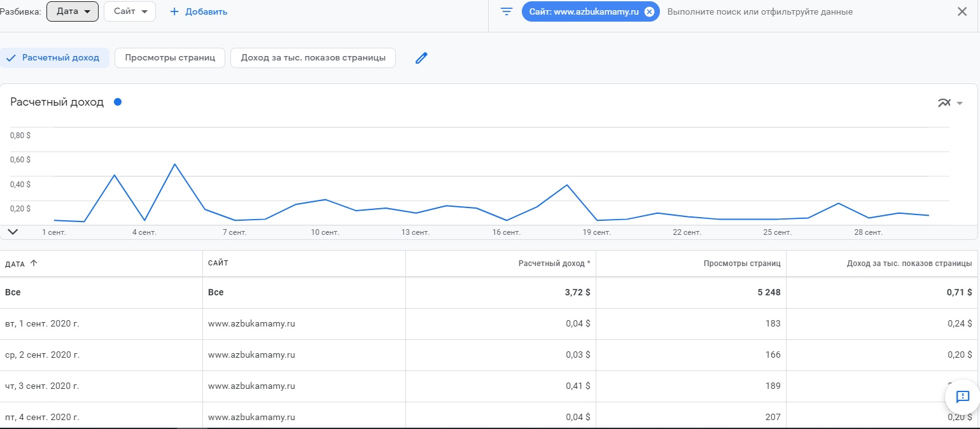Click the plus icon to add breakdown
Image resolution: width=980 pixels, height=429 pixels.
174,11
